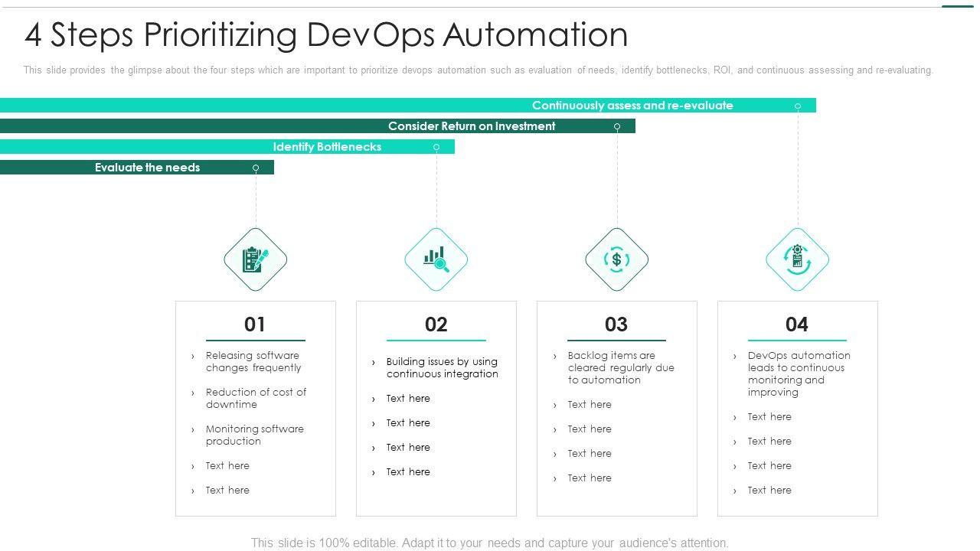Select the bar chart magnifier icon
Screen dimensions: 980x551
click(x=436, y=259)
